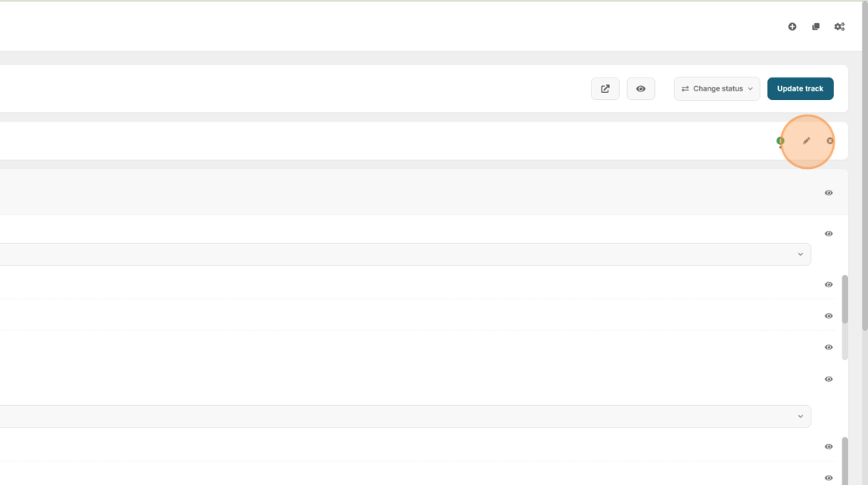Click the eye preview button beside Change status
Image resolution: width=868 pixels, height=485 pixels.
pos(641,89)
